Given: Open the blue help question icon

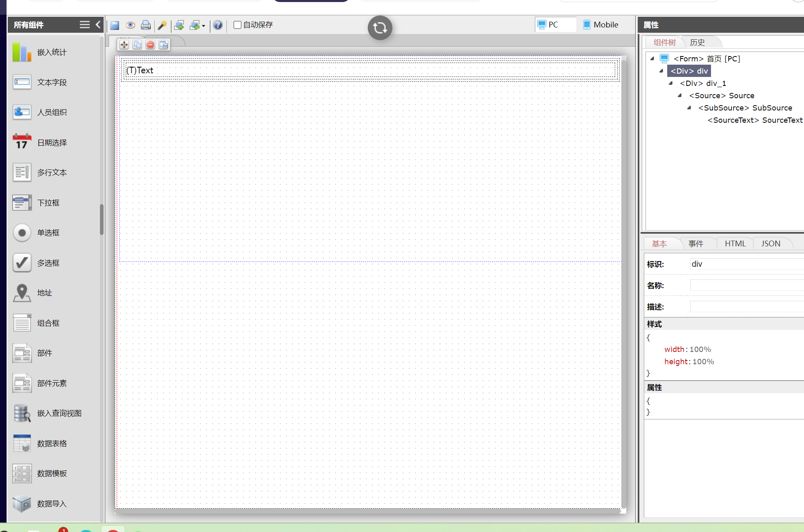Looking at the screenshot, I should pyautogui.click(x=218, y=25).
